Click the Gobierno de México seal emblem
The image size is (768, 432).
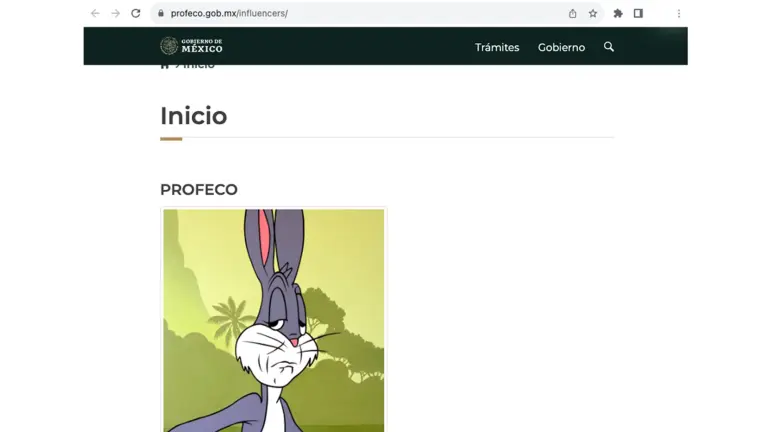click(x=169, y=46)
